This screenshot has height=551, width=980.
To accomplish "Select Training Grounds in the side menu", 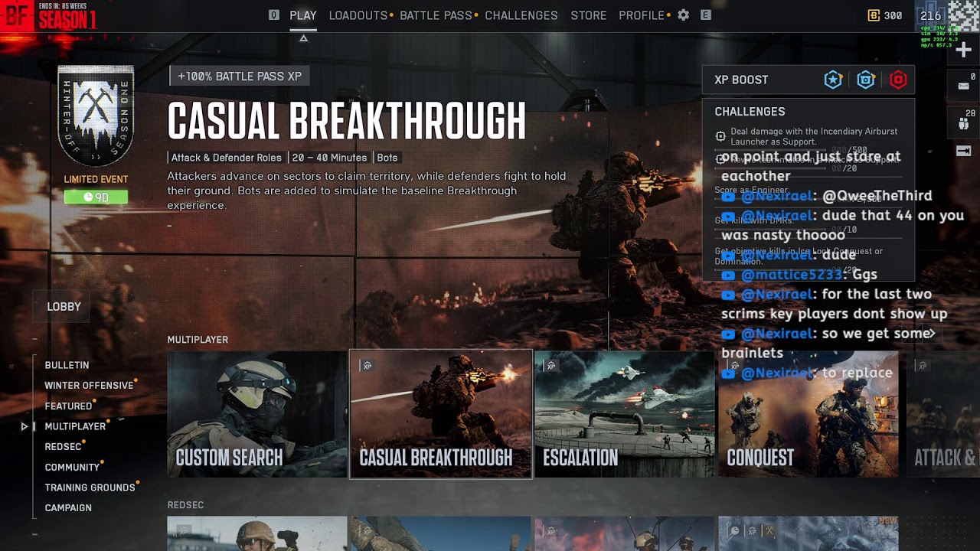I will click(90, 487).
